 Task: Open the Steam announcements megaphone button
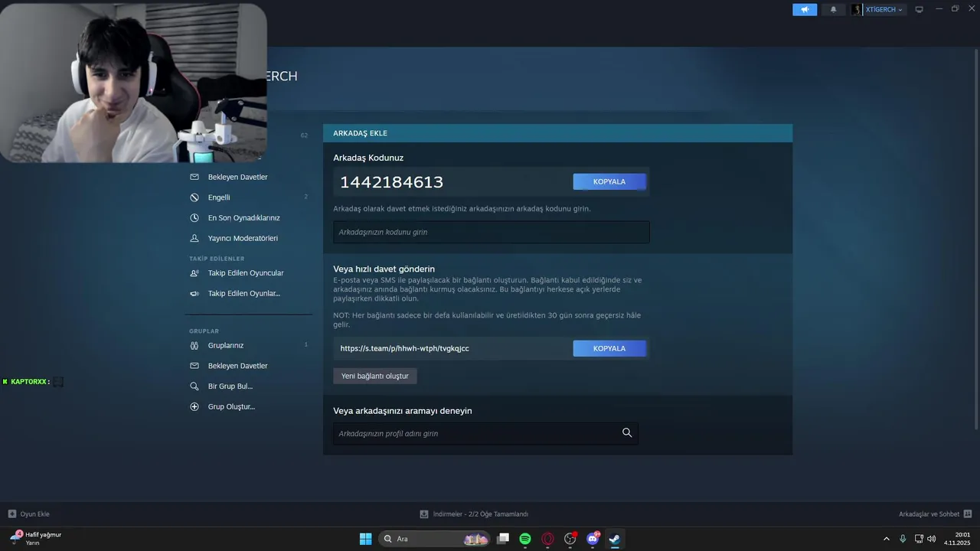click(x=805, y=9)
